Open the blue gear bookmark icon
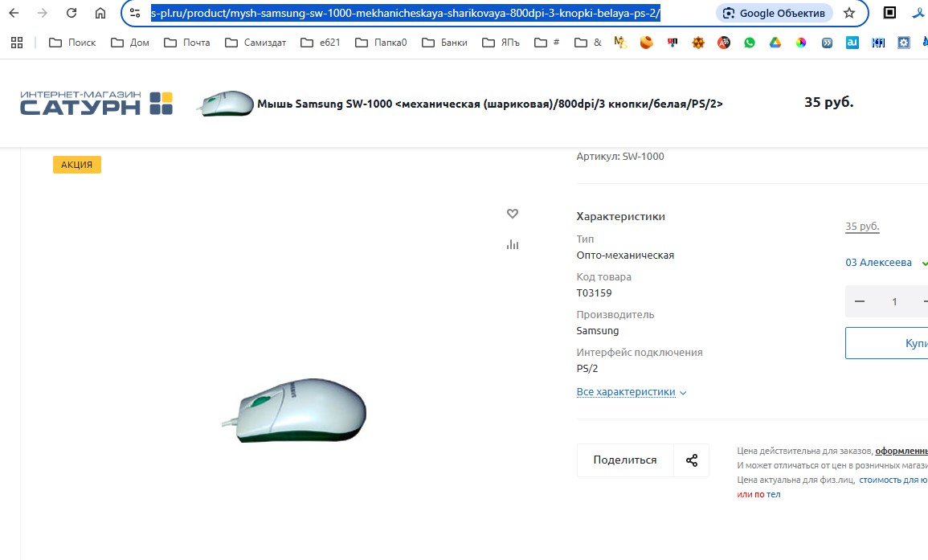This screenshot has width=928, height=560. pos(904,42)
